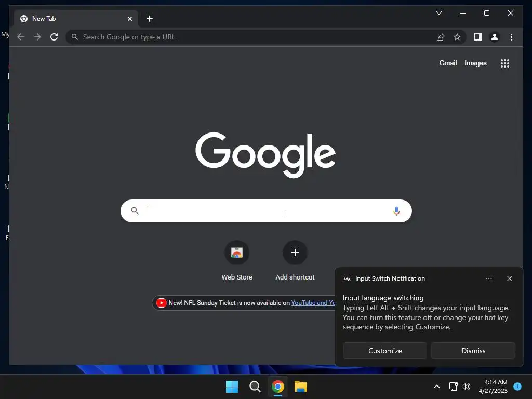The height and width of the screenshot is (399, 532).
Task: Open the Chrome side panel
Action: click(478, 37)
